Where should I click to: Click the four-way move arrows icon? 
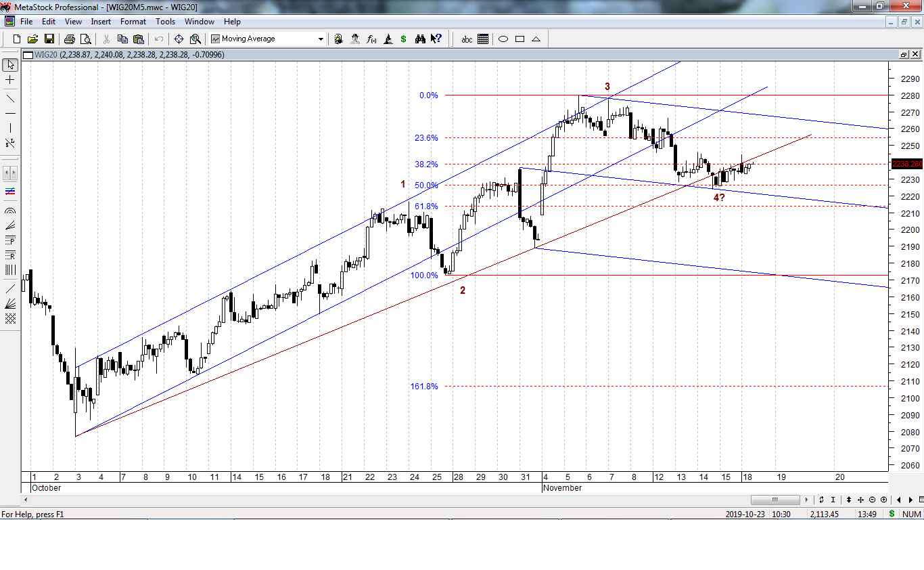click(x=860, y=500)
